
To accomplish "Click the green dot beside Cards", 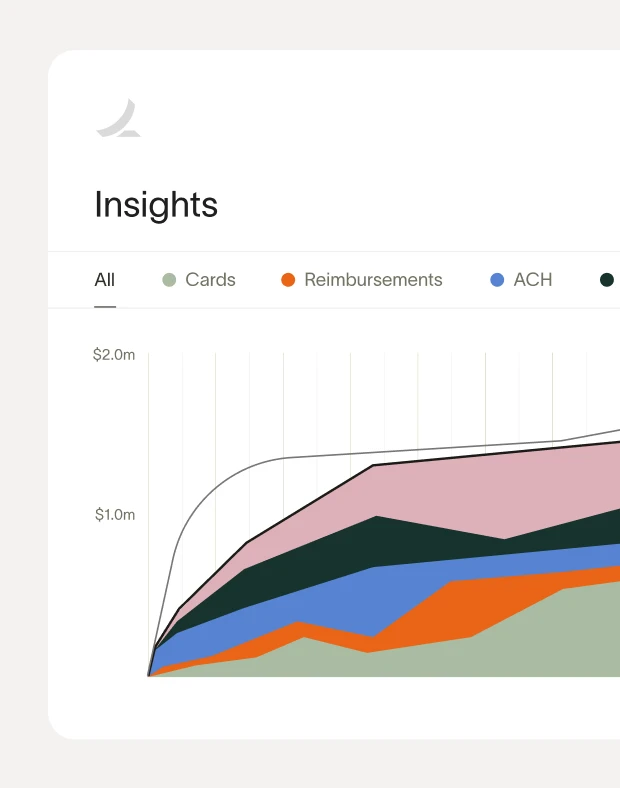I will point(169,280).
